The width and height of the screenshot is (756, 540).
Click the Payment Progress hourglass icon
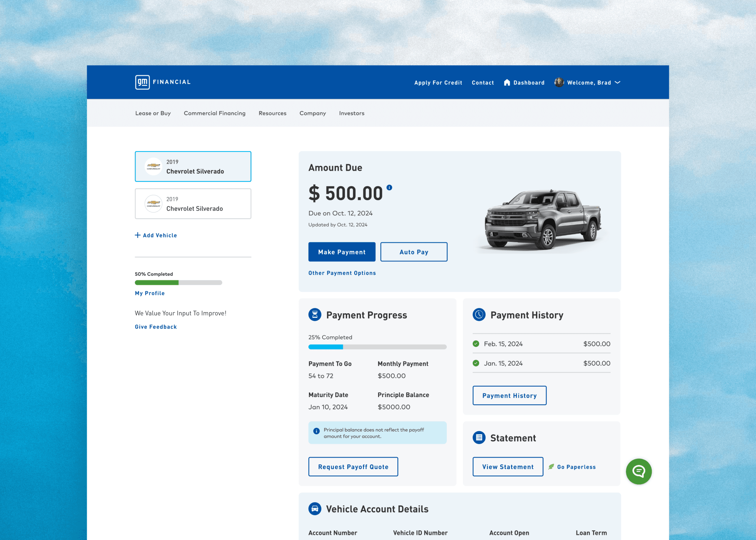click(x=315, y=315)
